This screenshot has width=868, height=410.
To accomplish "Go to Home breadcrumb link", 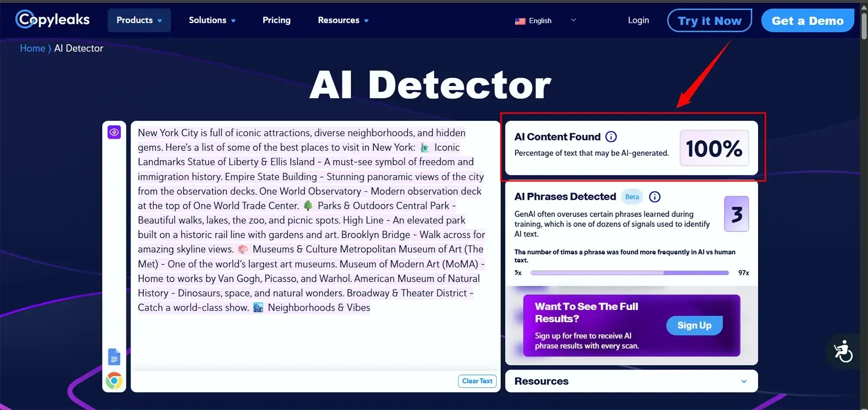I will click(x=33, y=48).
